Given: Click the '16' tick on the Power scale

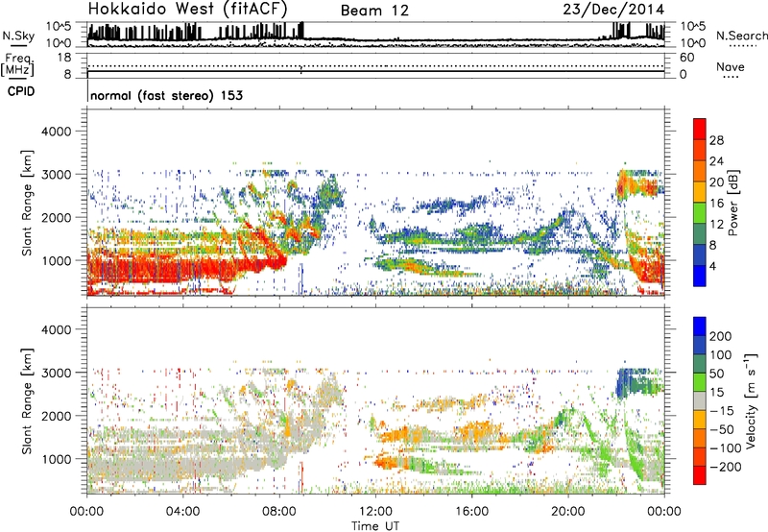Looking at the screenshot, I should [716, 204].
